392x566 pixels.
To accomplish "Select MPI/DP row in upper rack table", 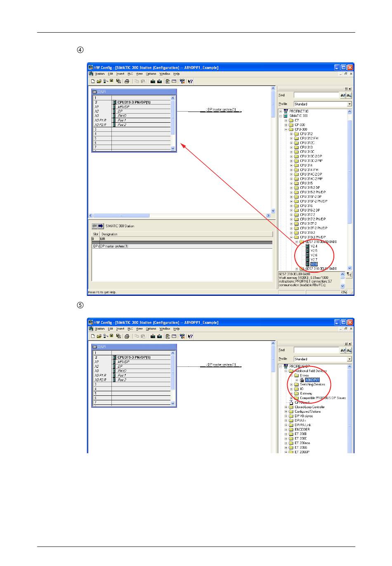I will tap(132, 107).
